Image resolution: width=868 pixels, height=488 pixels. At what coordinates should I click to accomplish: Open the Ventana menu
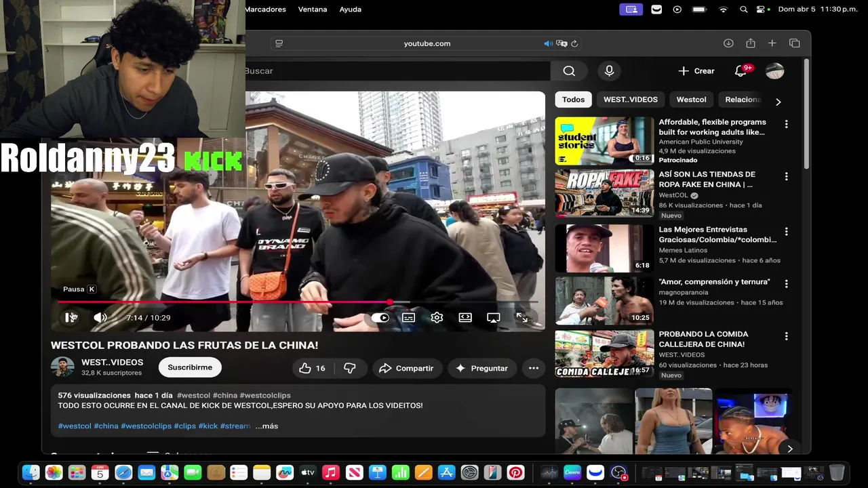pyautogui.click(x=313, y=9)
